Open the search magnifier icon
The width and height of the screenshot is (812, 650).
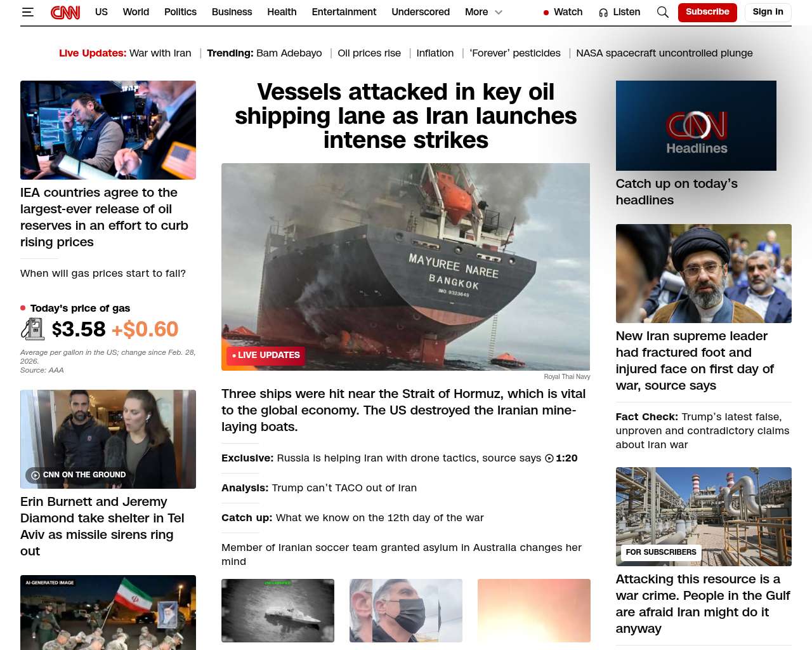coord(663,12)
